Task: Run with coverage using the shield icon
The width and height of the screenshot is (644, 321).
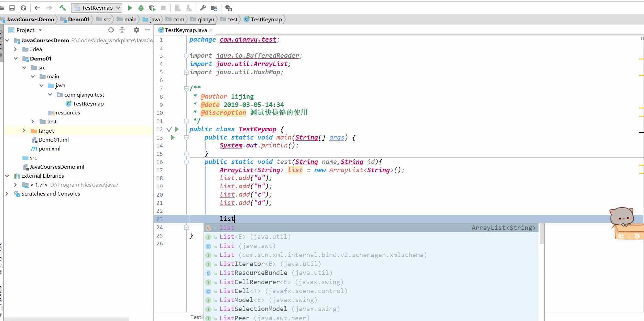Action: pyautogui.click(x=152, y=8)
